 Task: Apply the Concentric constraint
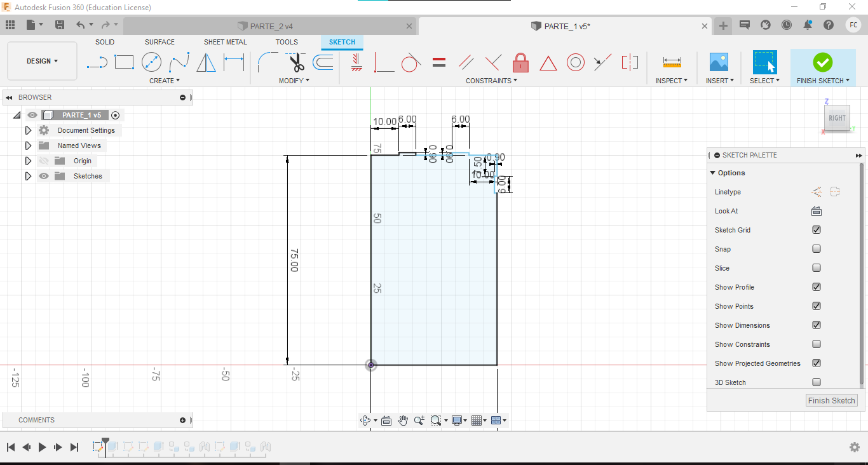[576, 62]
